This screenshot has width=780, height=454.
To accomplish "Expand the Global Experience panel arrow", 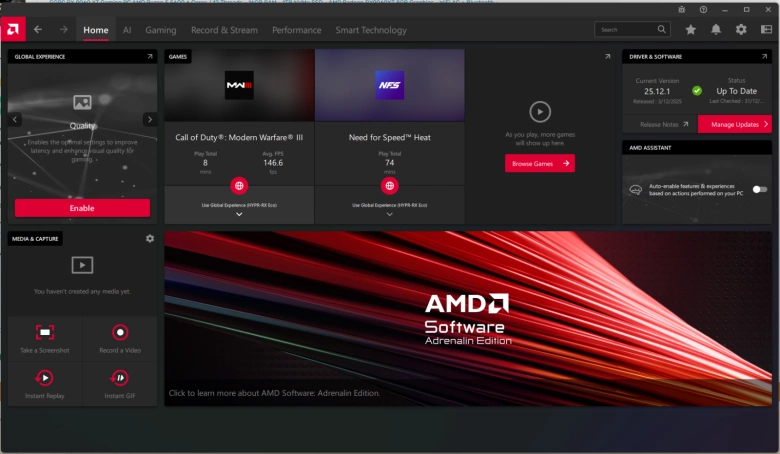I will [x=150, y=57].
